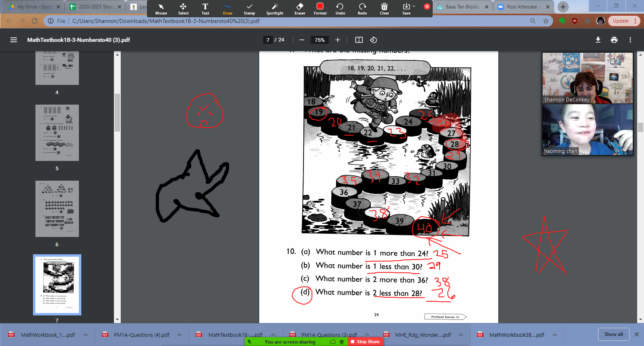Viewport: 644px width, 346px height.
Task: Expand options for MathTextbook1B download
Action: click(273, 335)
